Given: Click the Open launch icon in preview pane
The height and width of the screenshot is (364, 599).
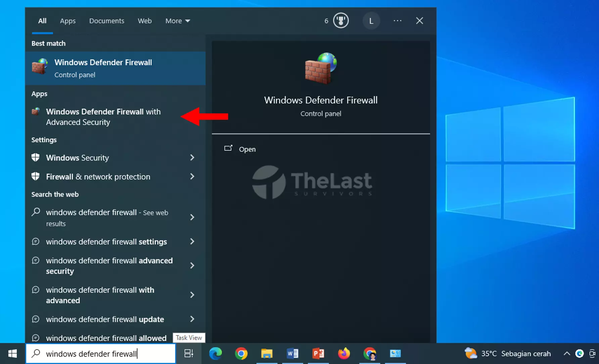Looking at the screenshot, I should 228,148.
